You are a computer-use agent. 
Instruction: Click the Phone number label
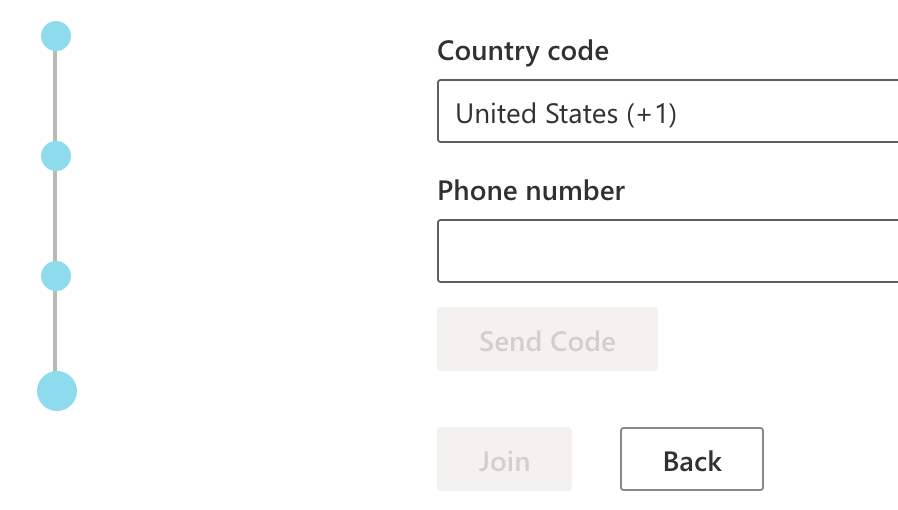[531, 191]
